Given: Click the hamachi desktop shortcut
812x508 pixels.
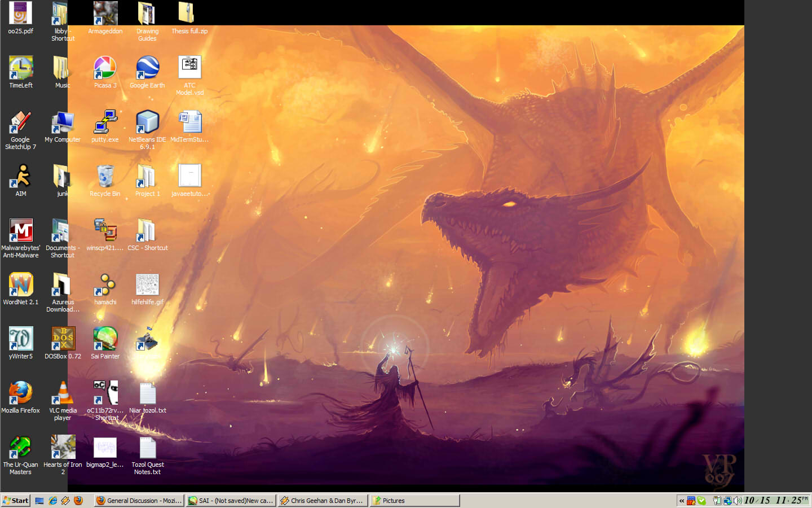Looking at the screenshot, I should 105,285.
